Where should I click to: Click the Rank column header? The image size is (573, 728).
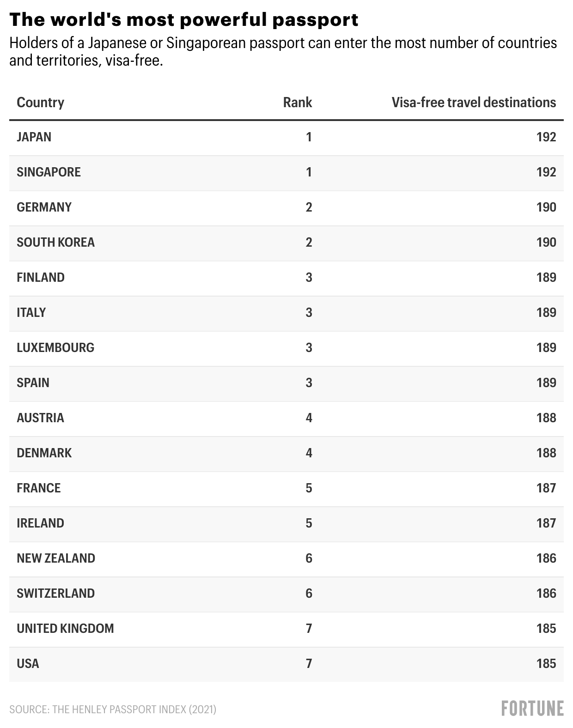pyautogui.click(x=297, y=103)
